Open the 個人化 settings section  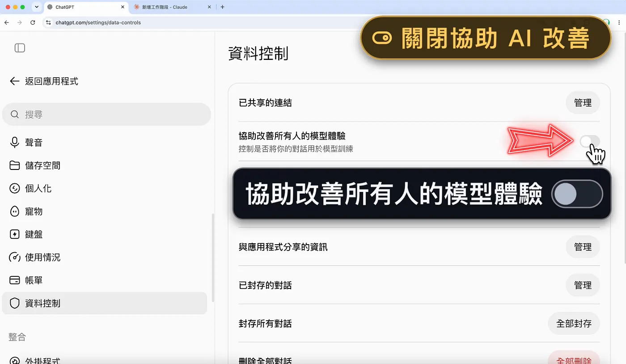click(105, 188)
